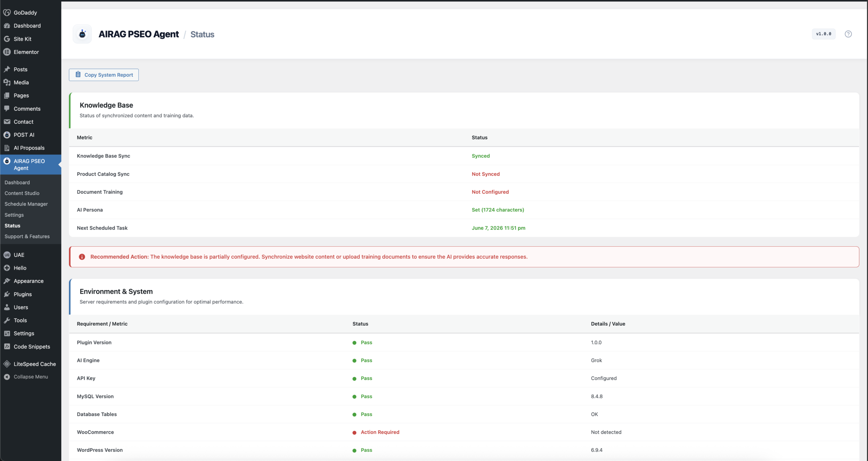The height and width of the screenshot is (461, 868).
Task: Click the AIRAG PSEO Agent sidebar icon
Action: point(7,161)
